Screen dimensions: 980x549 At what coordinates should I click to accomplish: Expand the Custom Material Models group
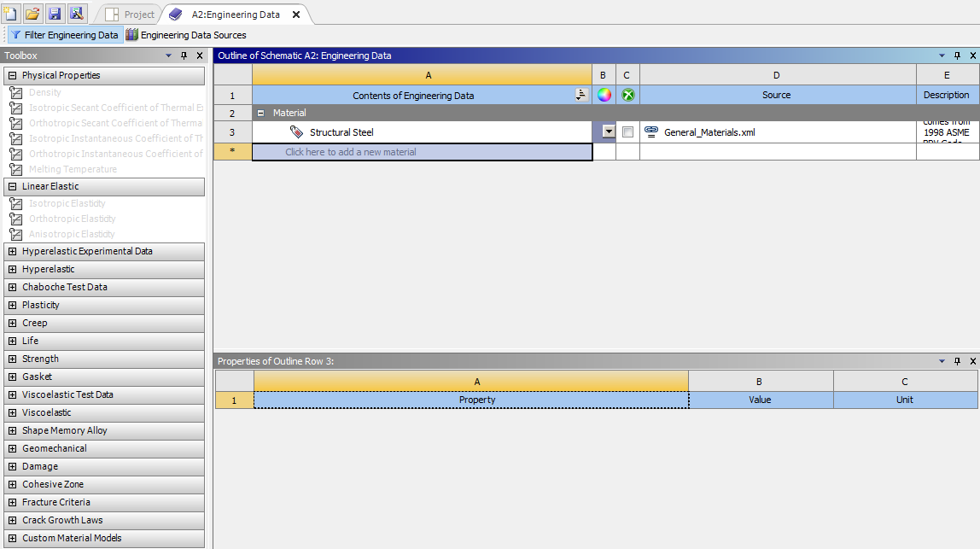pos(13,539)
